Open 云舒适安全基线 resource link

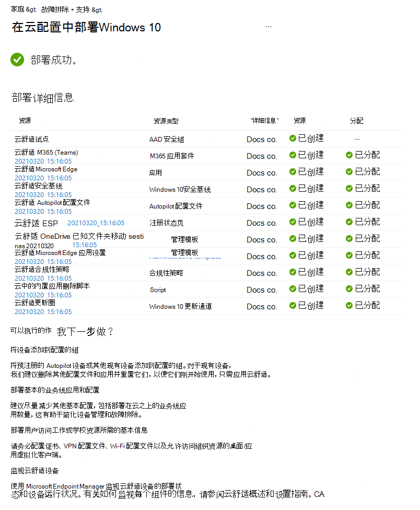point(43,190)
